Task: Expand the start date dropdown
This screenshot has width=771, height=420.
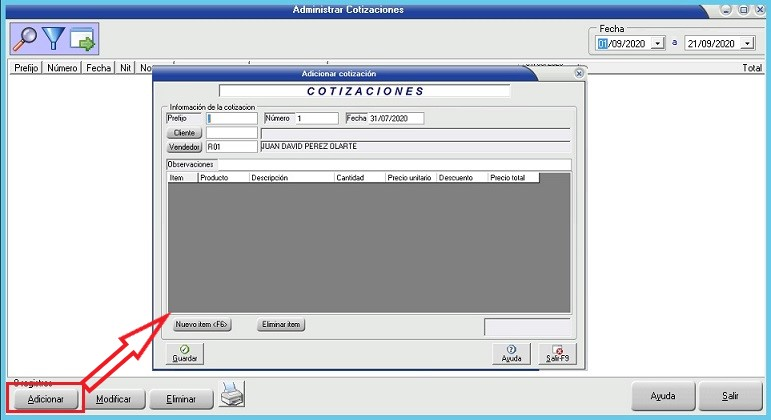Action: click(x=657, y=44)
